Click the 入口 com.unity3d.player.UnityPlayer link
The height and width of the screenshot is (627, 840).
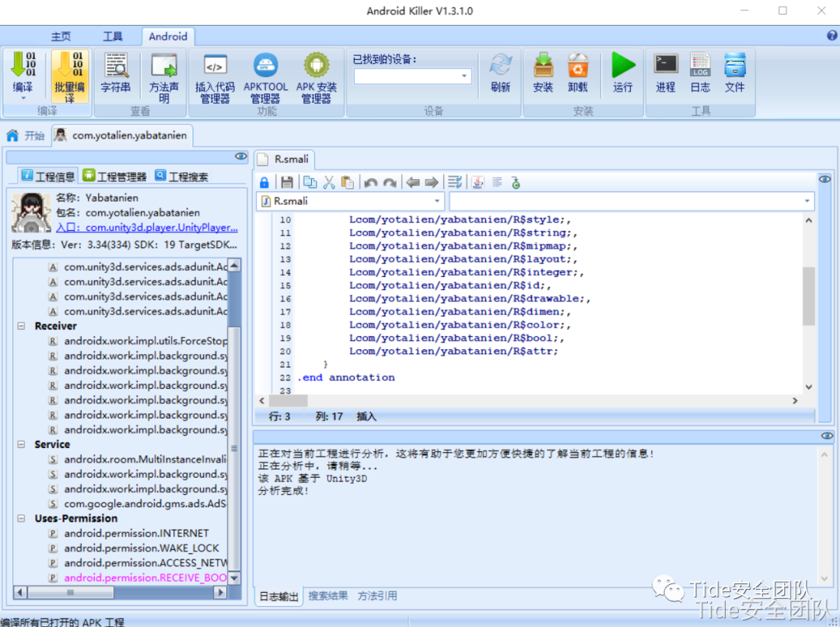[x=147, y=228]
